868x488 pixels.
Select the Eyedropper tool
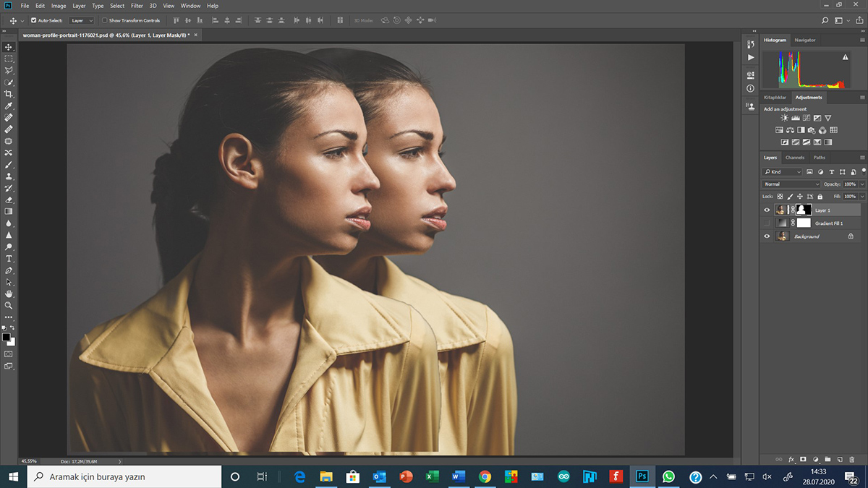9,106
